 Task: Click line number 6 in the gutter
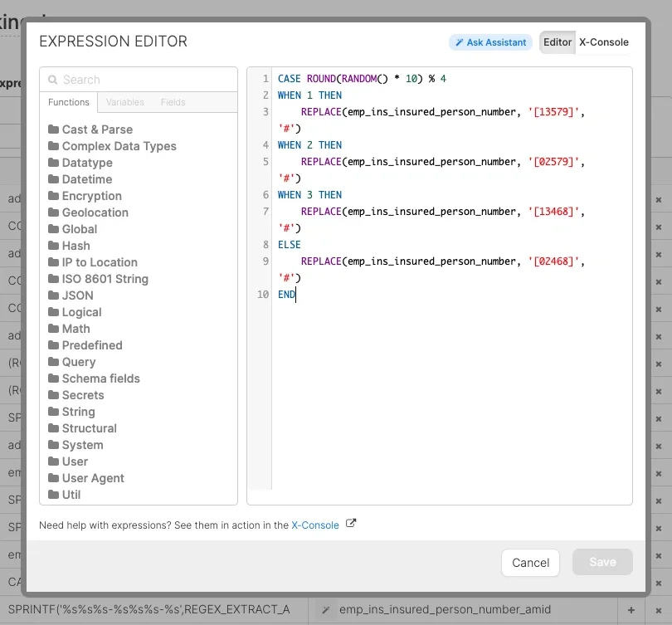point(265,195)
